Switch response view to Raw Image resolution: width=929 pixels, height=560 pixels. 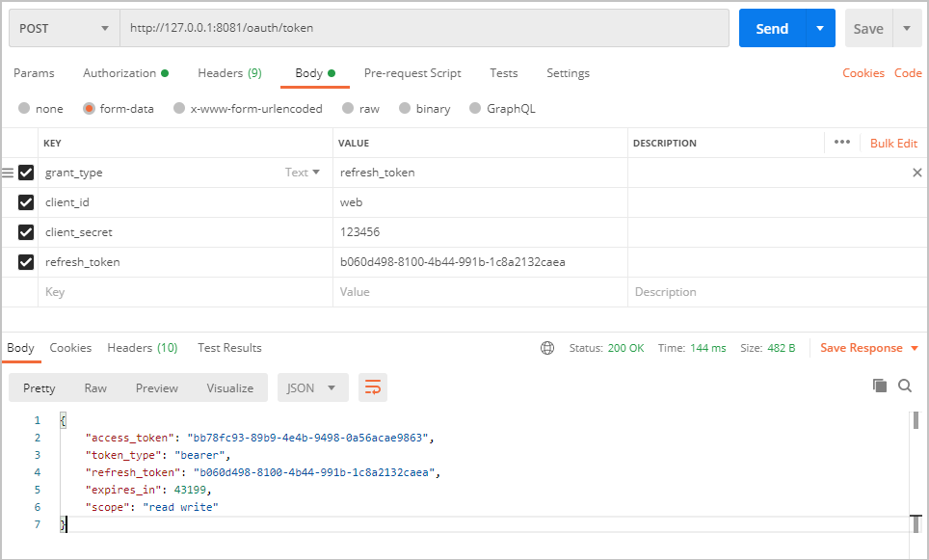coord(95,387)
